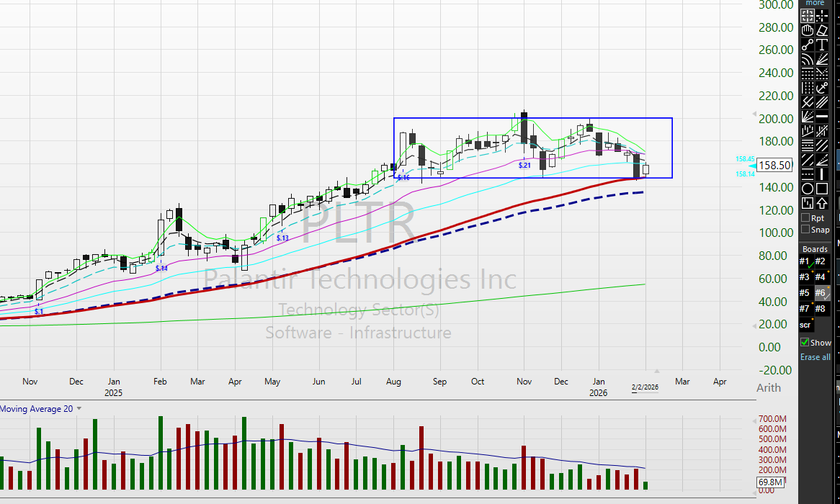
Task: Click the Arith scale label
Action: click(x=768, y=388)
